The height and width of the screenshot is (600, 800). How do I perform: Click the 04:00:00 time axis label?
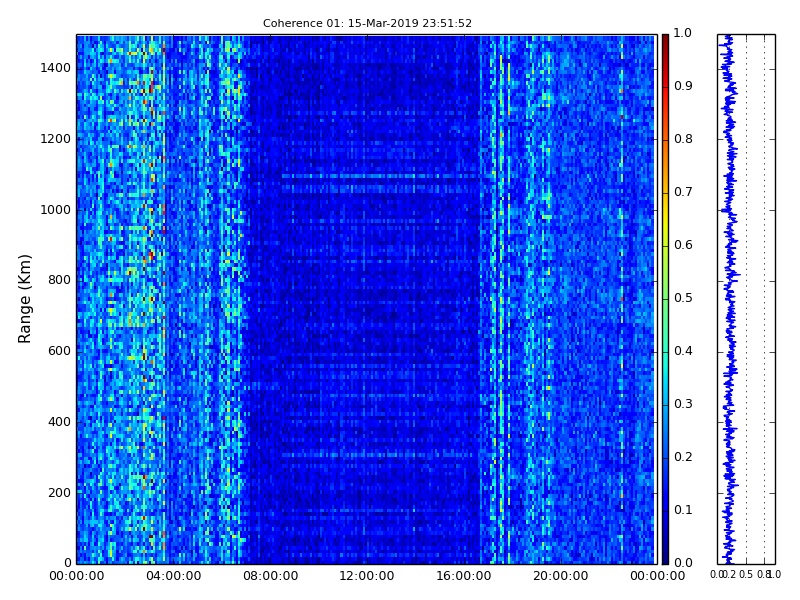click(x=173, y=576)
